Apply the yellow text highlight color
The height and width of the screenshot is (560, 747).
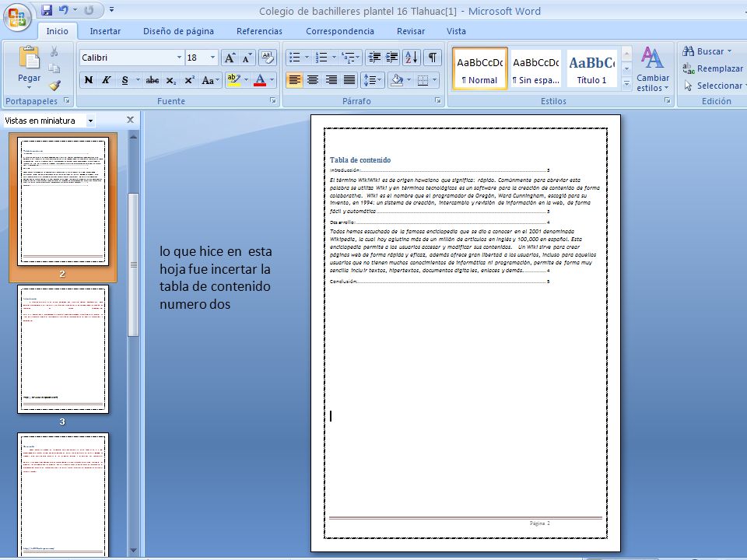coord(233,80)
